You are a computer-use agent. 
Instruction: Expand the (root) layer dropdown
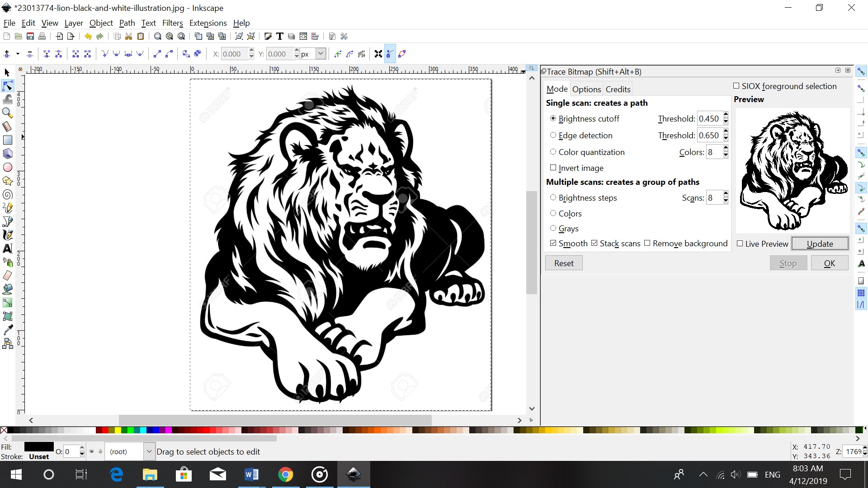coord(149,451)
